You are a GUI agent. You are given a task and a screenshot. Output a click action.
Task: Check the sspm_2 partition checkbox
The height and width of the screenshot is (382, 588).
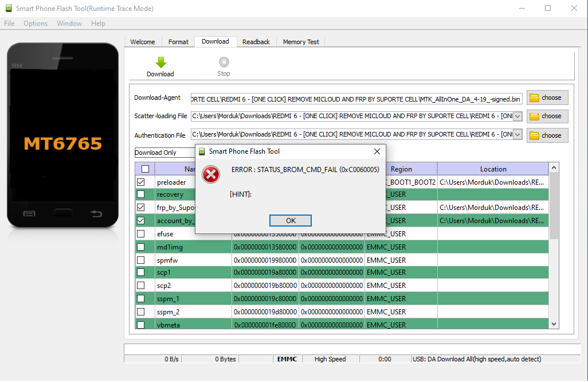click(140, 311)
